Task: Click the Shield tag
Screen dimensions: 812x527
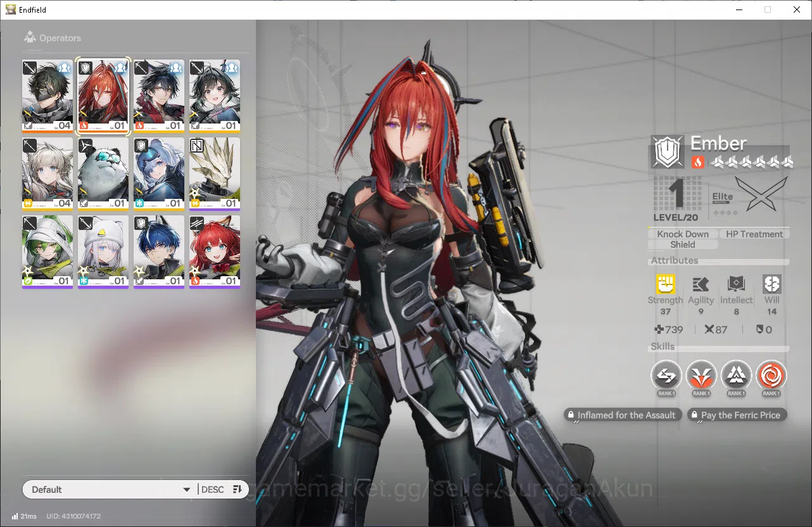Action: (x=683, y=244)
